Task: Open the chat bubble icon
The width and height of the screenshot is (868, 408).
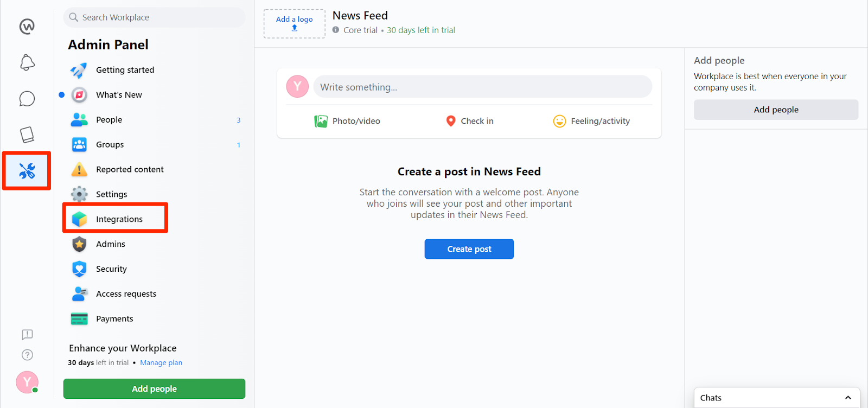Action: [x=27, y=99]
